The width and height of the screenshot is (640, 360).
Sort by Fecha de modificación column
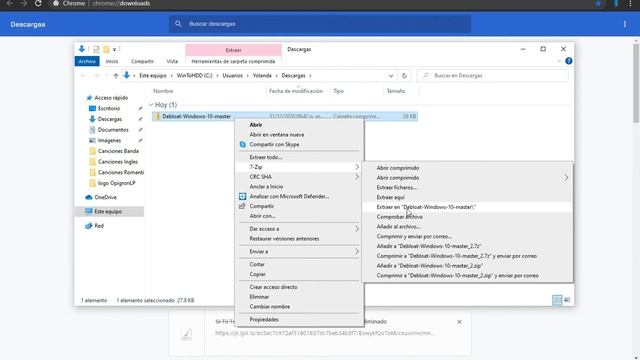tap(296, 91)
